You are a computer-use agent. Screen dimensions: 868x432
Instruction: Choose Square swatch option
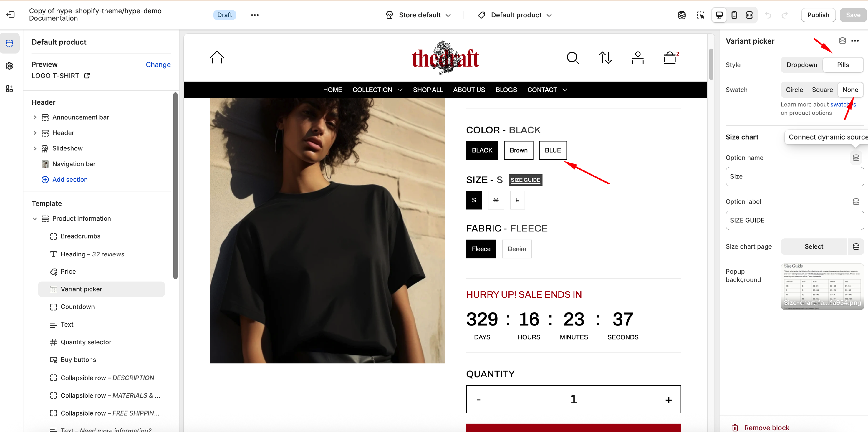[x=822, y=90]
